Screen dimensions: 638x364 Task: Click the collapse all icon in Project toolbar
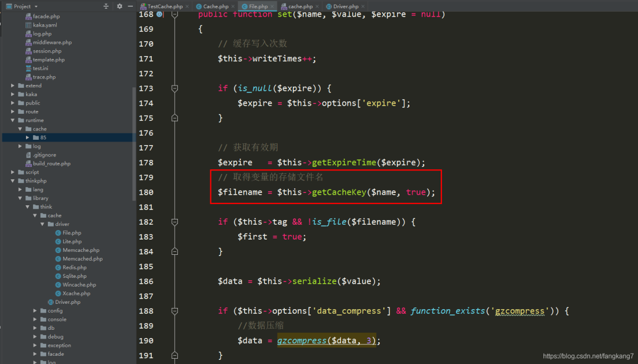(106, 6)
